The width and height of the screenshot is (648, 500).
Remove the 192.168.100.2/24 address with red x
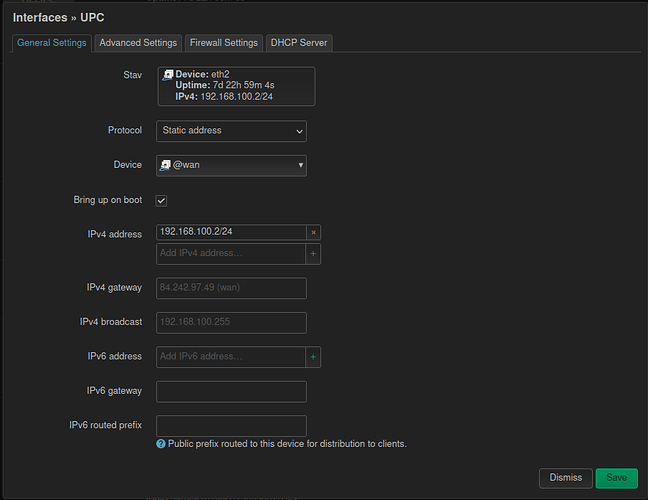tap(314, 233)
